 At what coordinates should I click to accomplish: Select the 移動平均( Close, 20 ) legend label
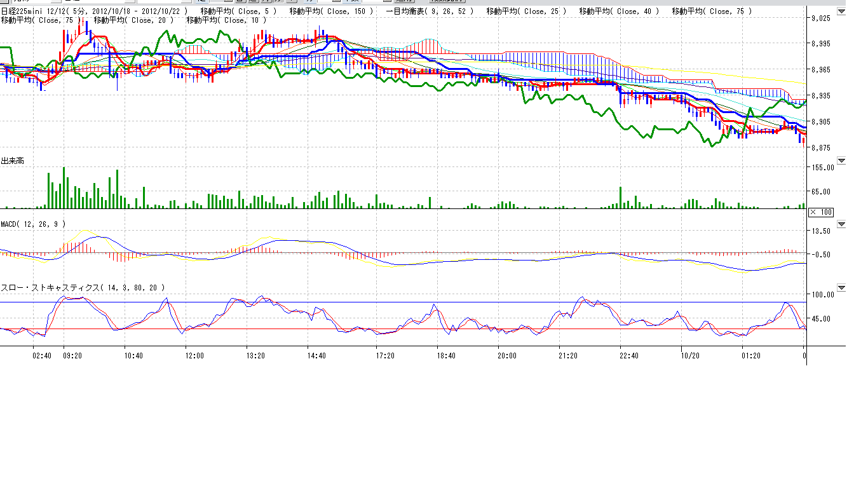click(x=133, y=20)
